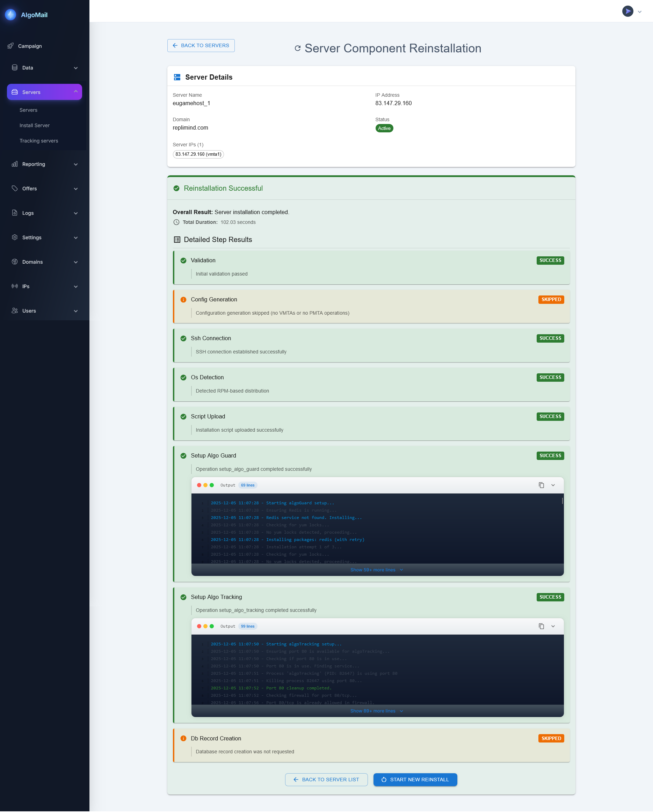Select the Campaign rocket icon in sidebar

[11, 45]
